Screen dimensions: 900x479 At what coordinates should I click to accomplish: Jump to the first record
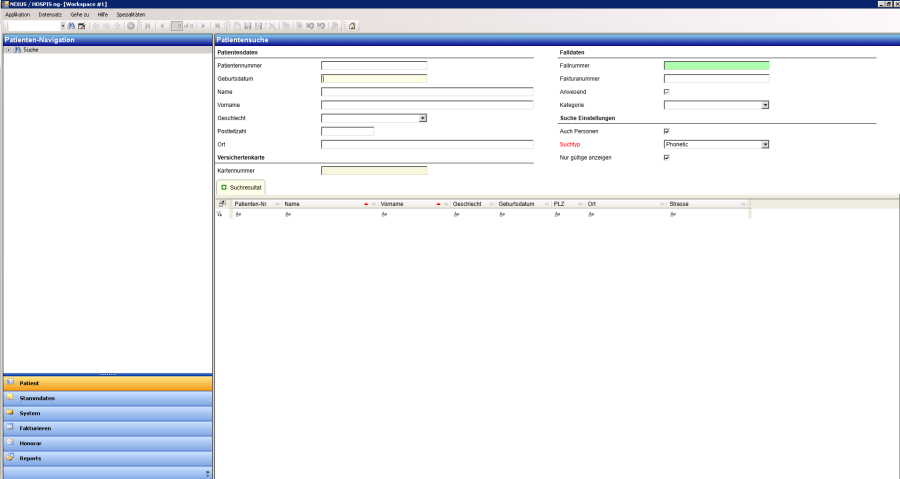(148, 26)
